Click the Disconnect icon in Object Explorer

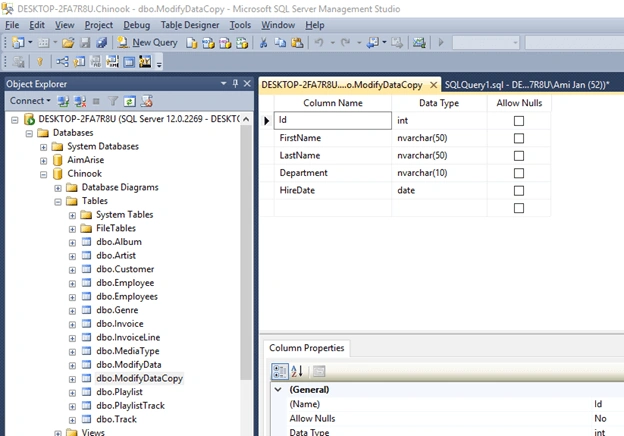pos(80,101)
